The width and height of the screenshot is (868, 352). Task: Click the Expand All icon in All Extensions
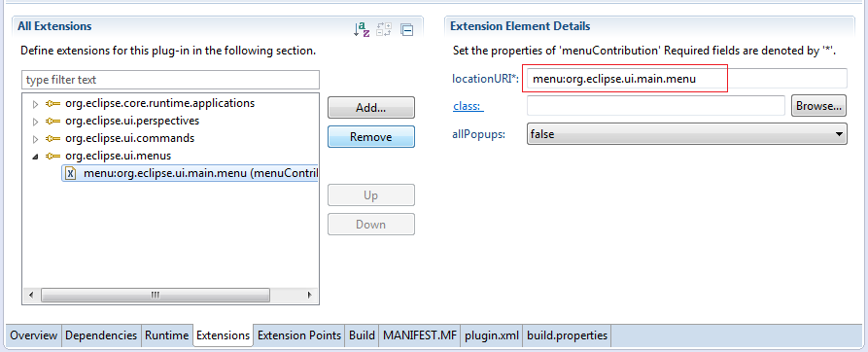[384, 29]
